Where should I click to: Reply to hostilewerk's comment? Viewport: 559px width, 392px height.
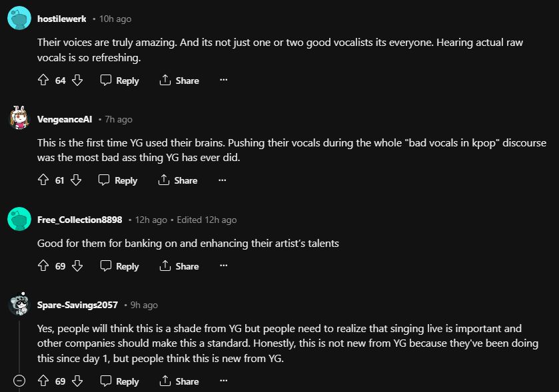[x=120, y=81]
